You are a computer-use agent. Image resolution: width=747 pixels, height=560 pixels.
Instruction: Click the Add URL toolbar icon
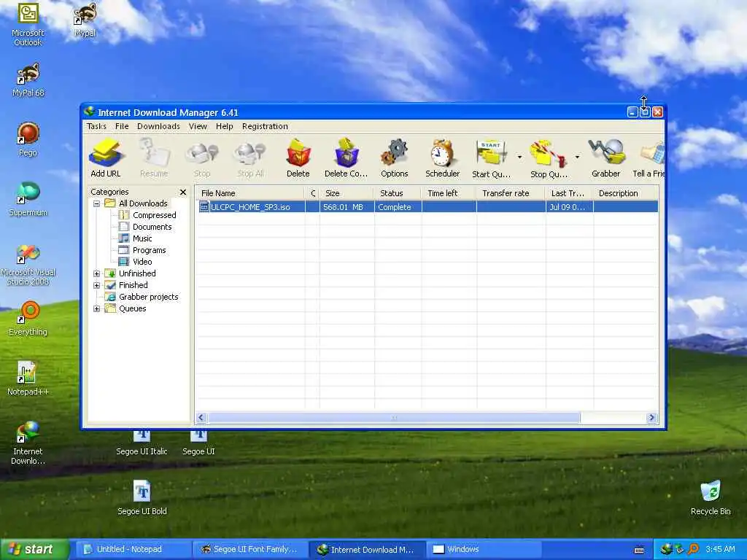point(106,158)
